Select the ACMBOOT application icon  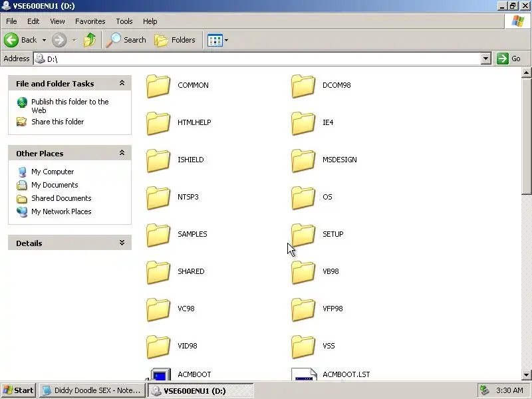pyautogui.click(x=159, y=374)
